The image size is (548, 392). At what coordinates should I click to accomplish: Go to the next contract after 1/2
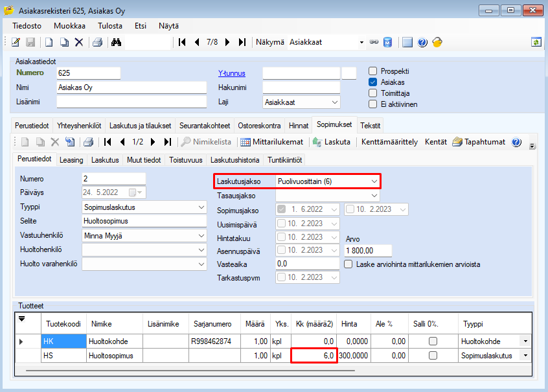tap(153, 142)
